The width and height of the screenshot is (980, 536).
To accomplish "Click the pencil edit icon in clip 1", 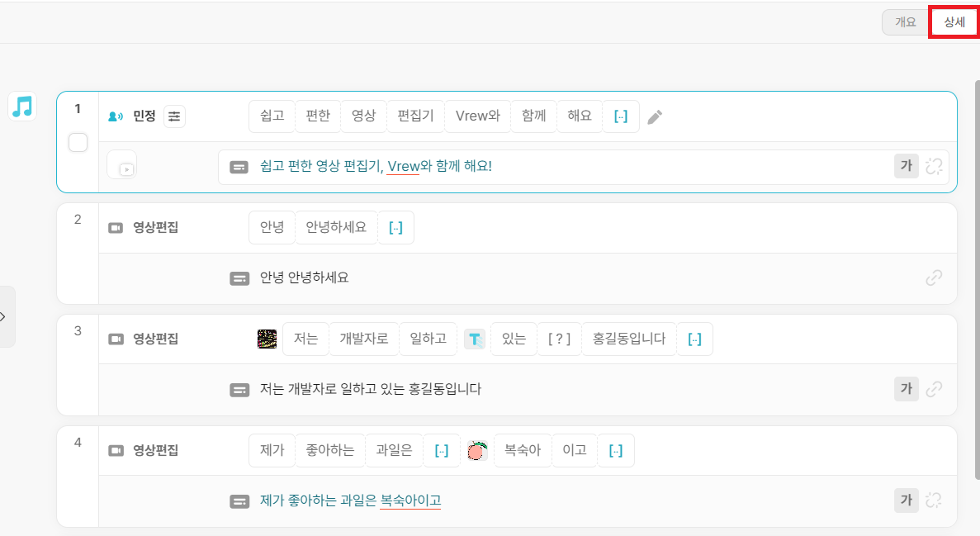I will [x=655, y=117].
